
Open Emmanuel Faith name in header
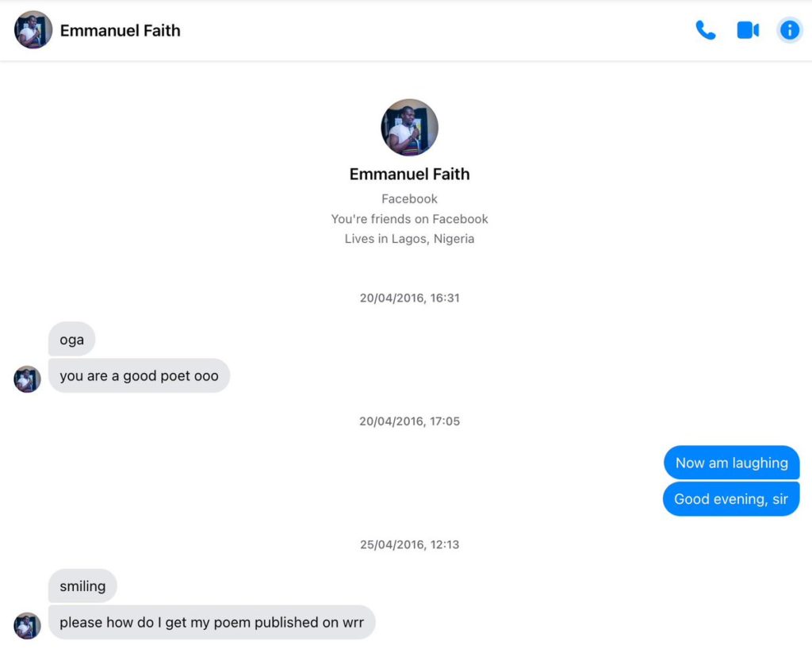[x=121, y=31]
